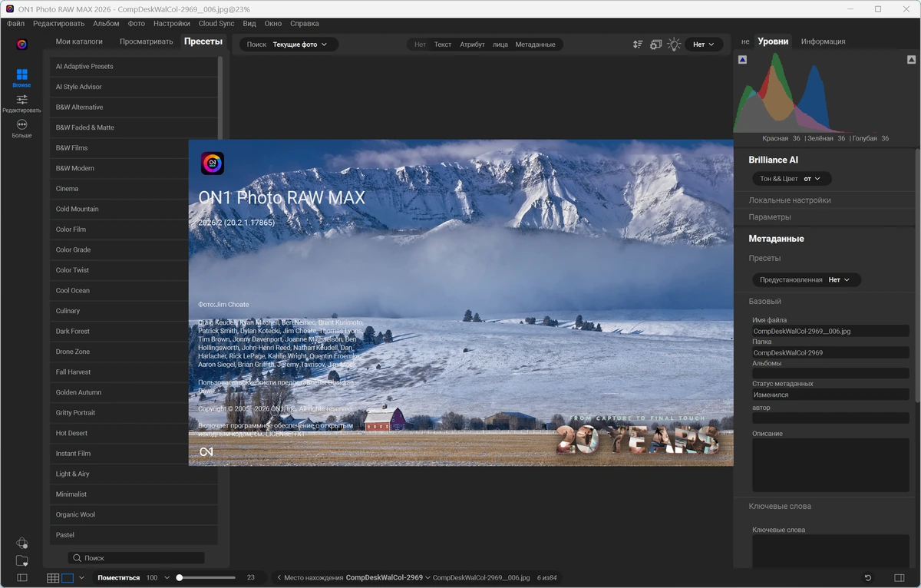Click the ON1 logo in the splash screen
Viewport: 921px width, 588px height.
[x=213, y=164]
